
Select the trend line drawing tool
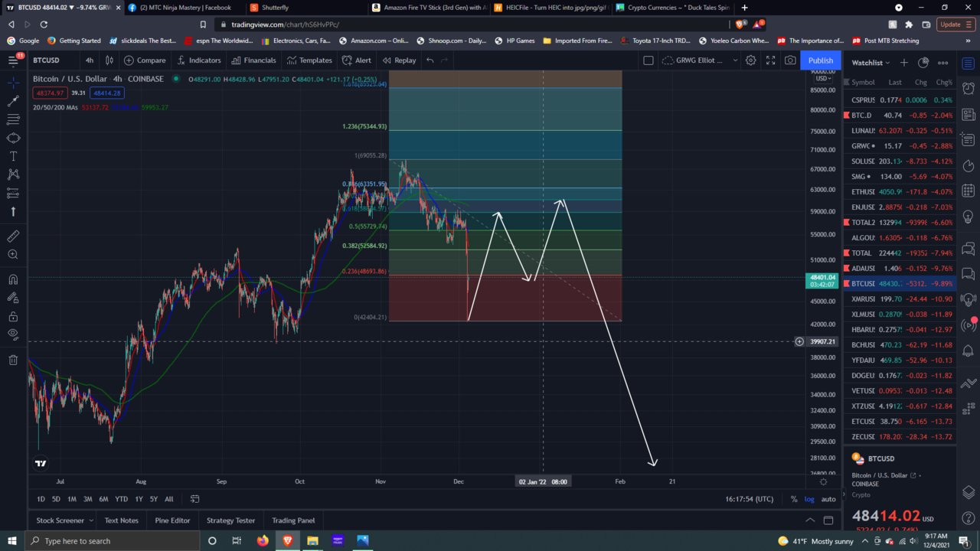click(x=13, y=101)
